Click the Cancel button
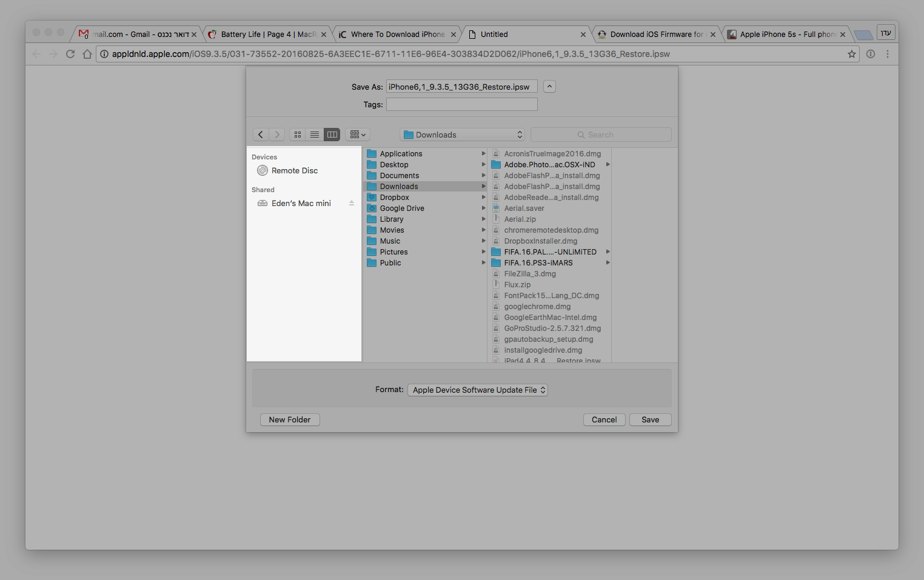This screenshot has height=580, width=924. coord(604,419)
